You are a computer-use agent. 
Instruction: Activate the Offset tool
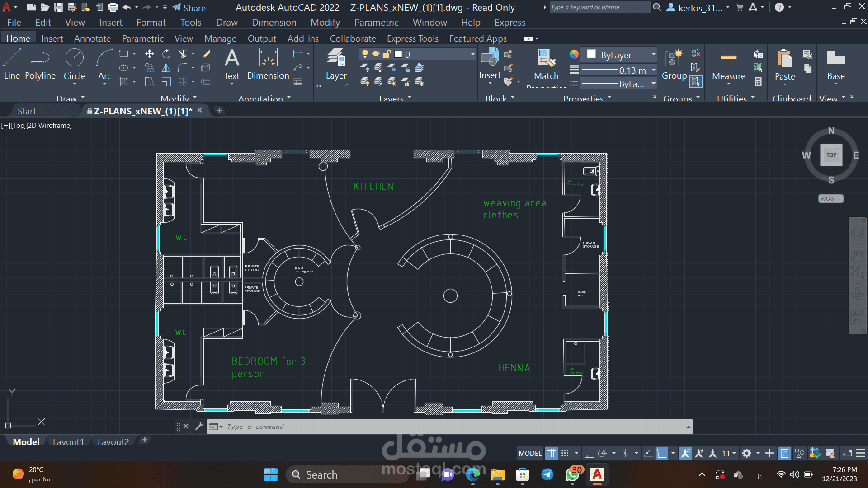coord(206,82)
